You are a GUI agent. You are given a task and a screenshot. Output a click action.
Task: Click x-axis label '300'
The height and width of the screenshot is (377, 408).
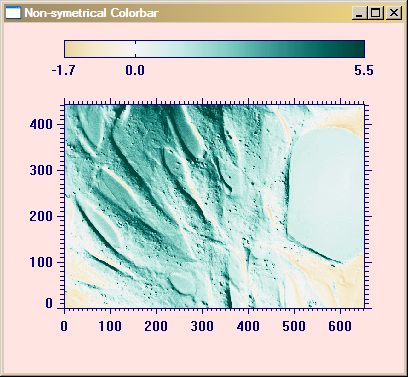(202, 326)
